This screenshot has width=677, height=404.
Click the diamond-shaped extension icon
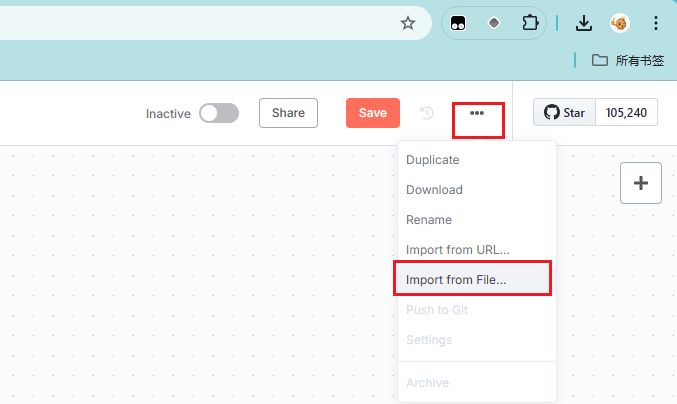pyautogui.click(x=493, y=23)
